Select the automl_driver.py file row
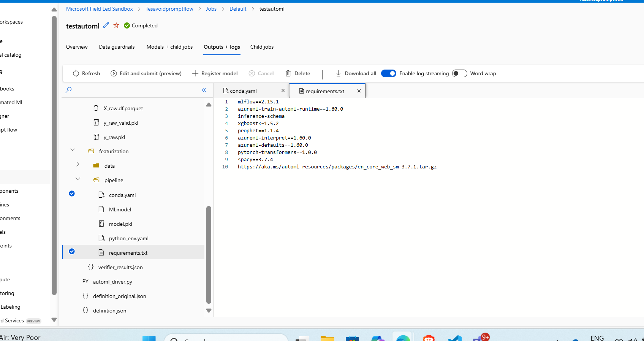Image resolution: width=644 pixels, height=341 pixels. 133,282
